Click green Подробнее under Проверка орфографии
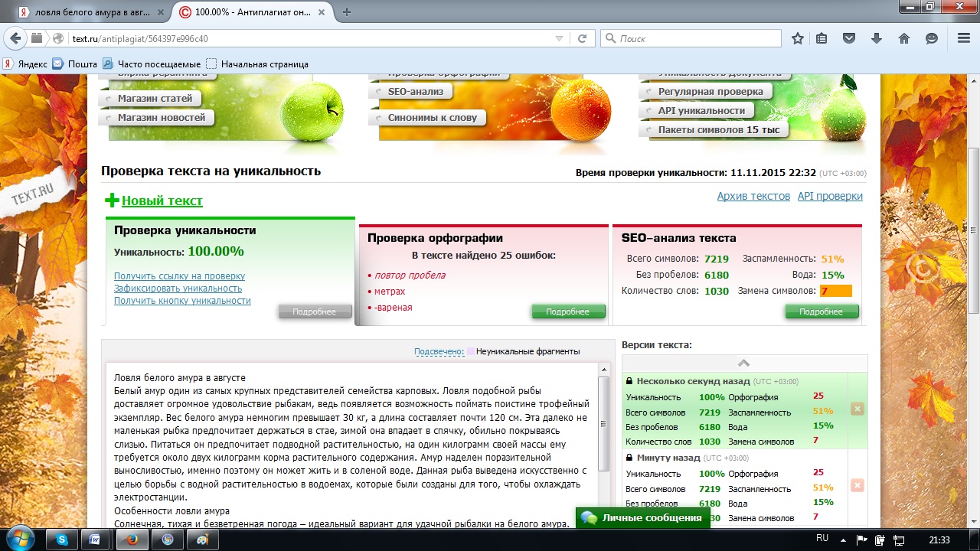 pyautogui.click(x=568, y=311)
